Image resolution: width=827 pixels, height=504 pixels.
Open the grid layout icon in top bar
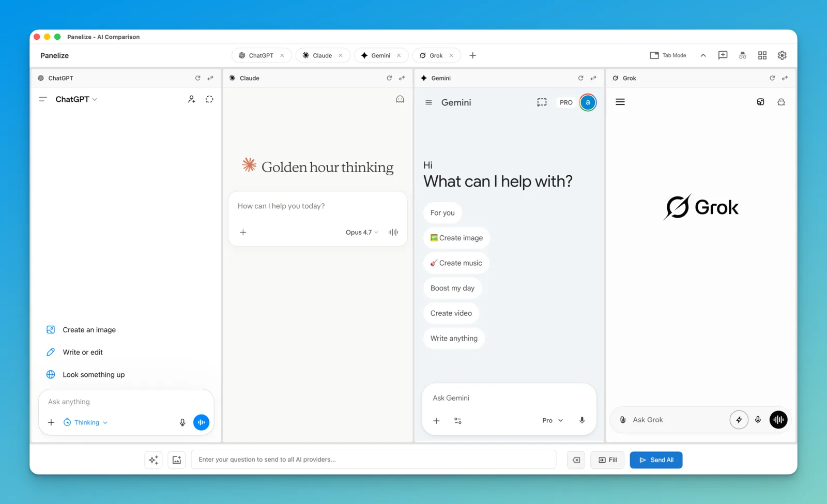(x=762, y=55)
